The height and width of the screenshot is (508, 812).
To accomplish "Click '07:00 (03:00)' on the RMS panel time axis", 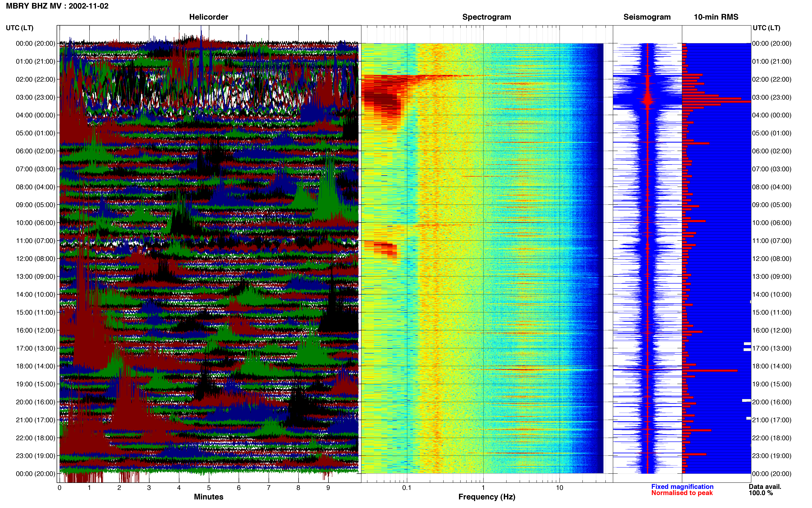I will [772, 169].
